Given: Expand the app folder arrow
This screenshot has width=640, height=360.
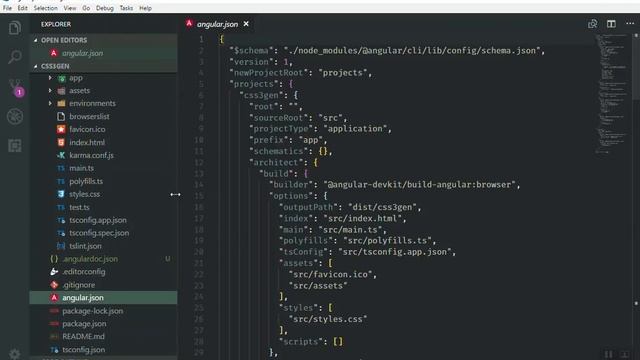Looking at the screenshot, I should coord(50,78).
